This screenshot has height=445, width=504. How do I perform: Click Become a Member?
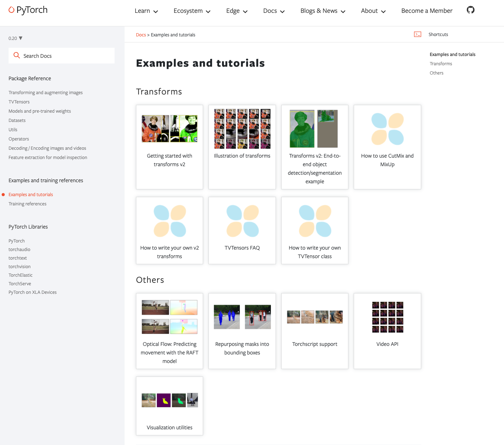427,11
